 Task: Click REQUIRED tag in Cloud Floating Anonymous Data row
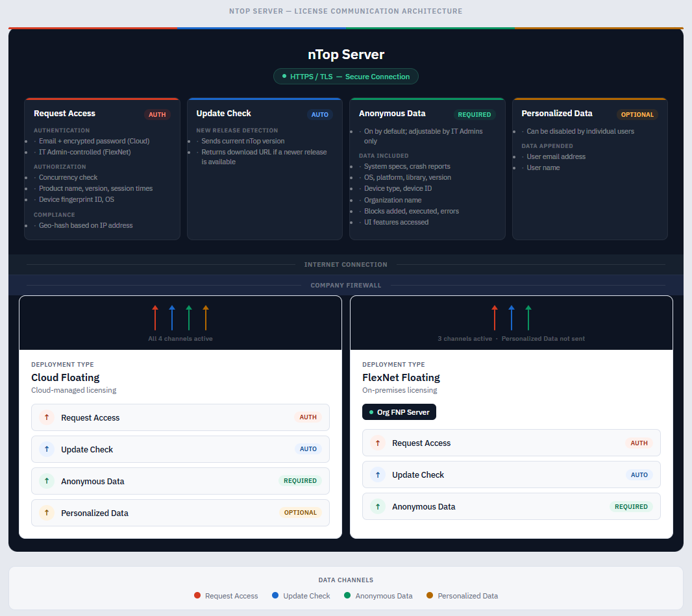(300, 480)
